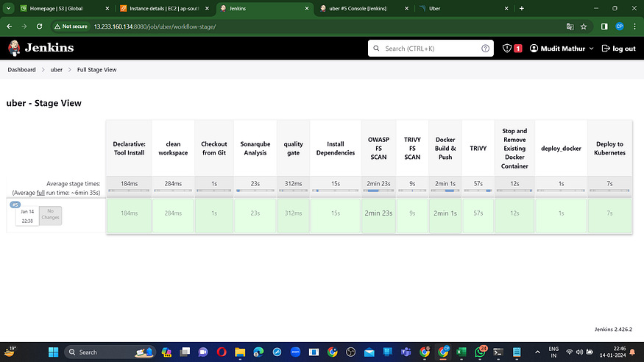Open the uber breadcrumb link
The image size is (644, 362).
tap(56, 70)
